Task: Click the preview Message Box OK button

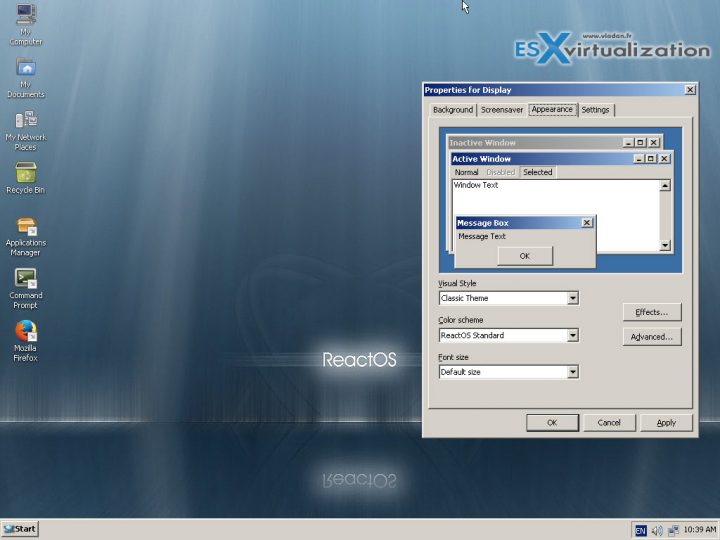Action: click(525, 256)
